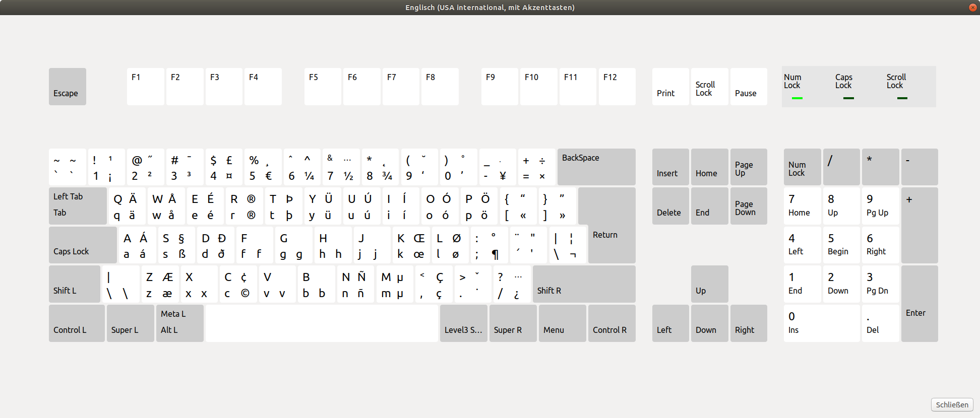Click the Super R key
The height and width of the screenshot is (418, 980).
pos(513,323)
